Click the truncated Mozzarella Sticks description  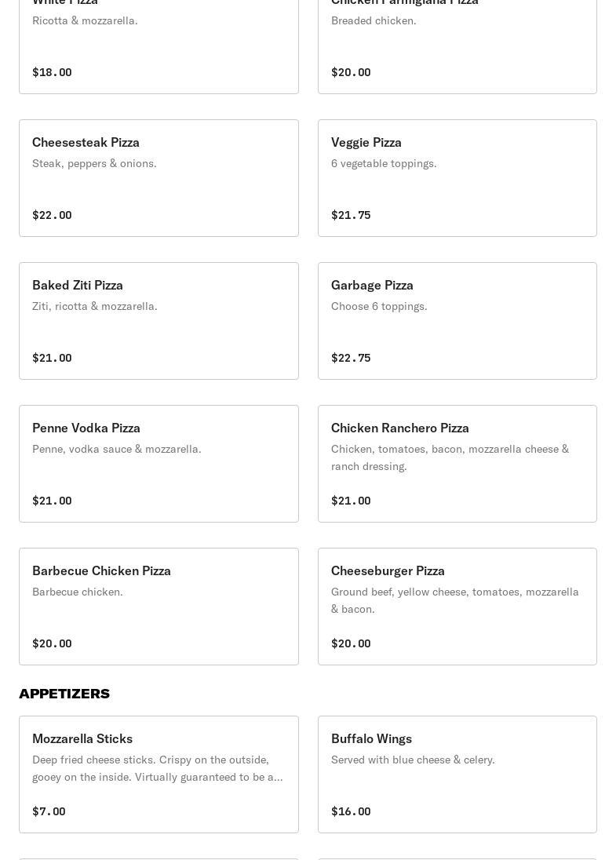tap(157, 768)
